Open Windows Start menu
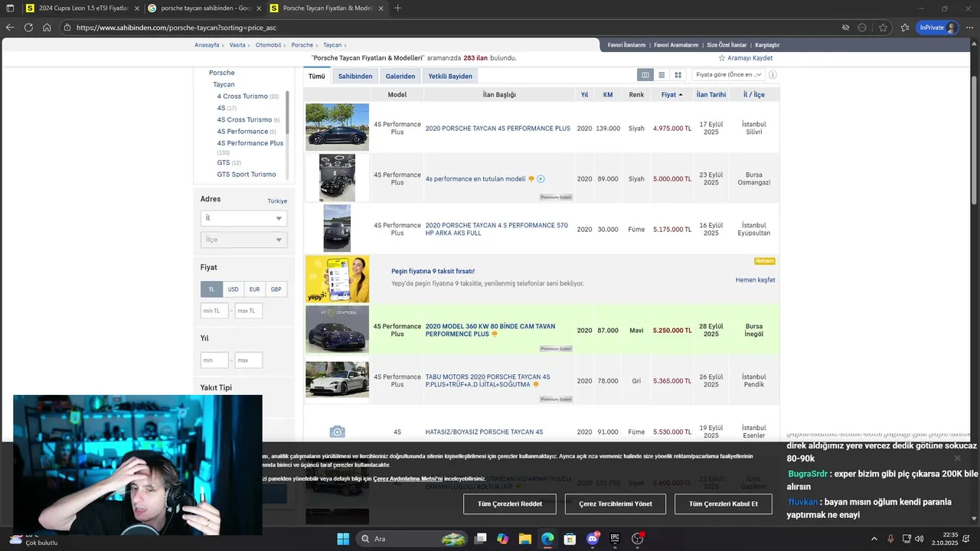980x551 pixels. pyautogui.click(x=343, y=539)
